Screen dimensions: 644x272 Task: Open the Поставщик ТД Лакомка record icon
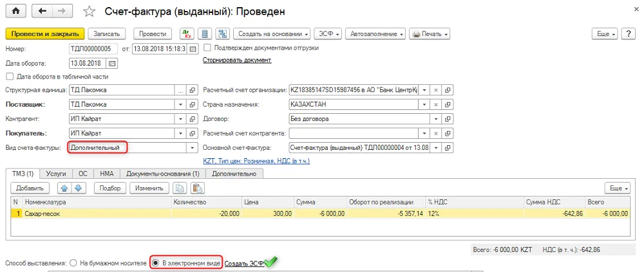click(192, 105)
